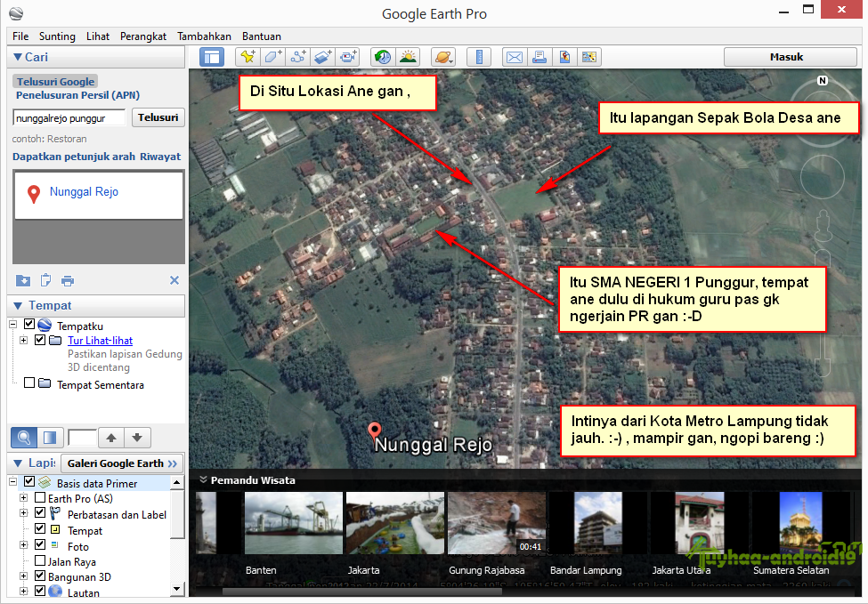This screenshot has height=604, width=868.
Task: Play Gunung Rajabasa tour thumbnail
Action: (497, 523)
